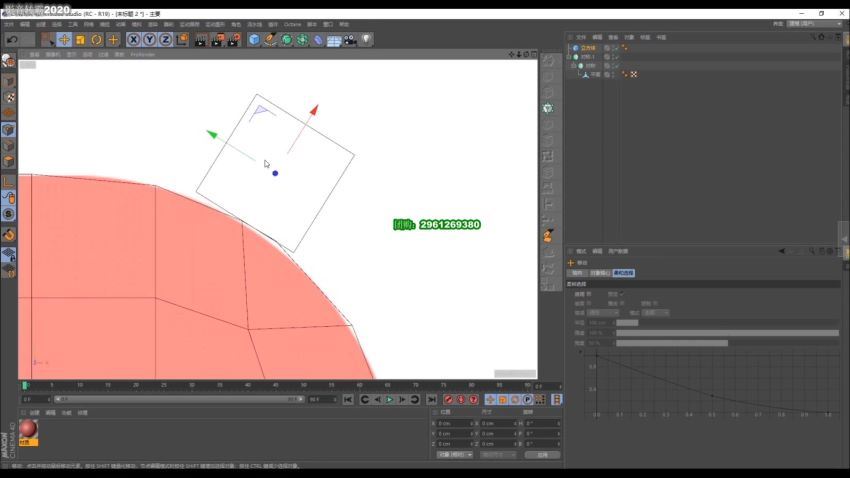Click the red material thumbnail

point(28,428)
